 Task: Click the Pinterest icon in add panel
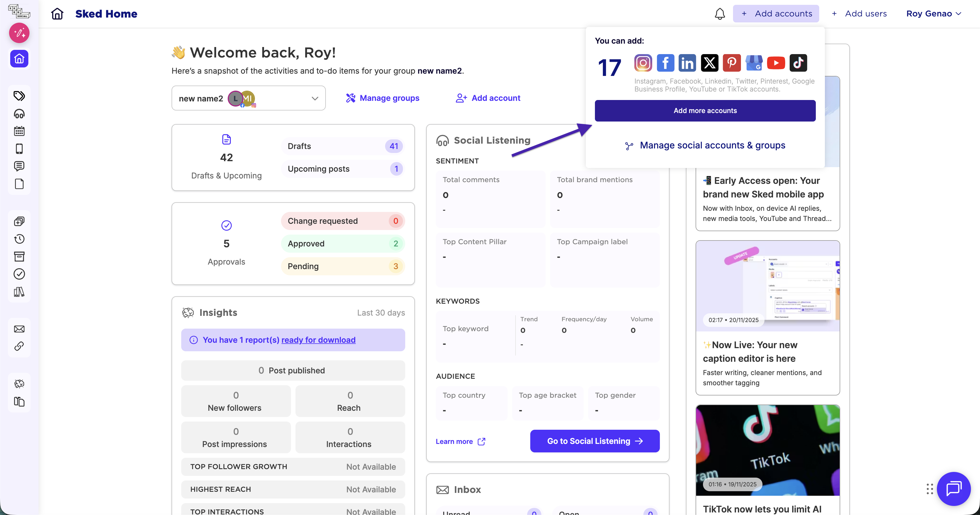[732, 63]
